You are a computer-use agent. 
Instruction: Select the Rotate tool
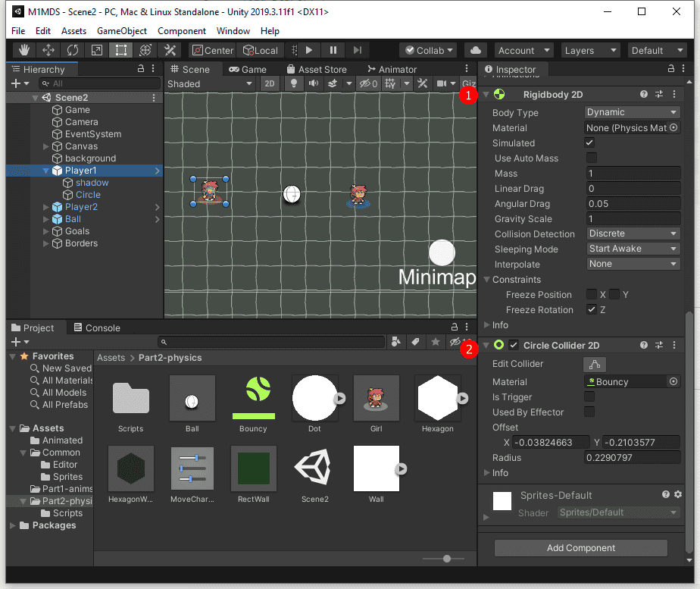[x=72, y=51]
